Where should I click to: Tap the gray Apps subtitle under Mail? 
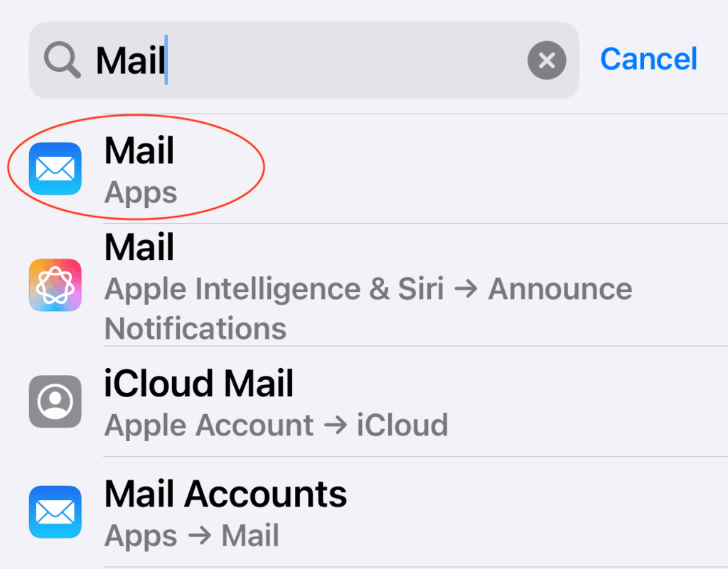(x=141, y=193)
